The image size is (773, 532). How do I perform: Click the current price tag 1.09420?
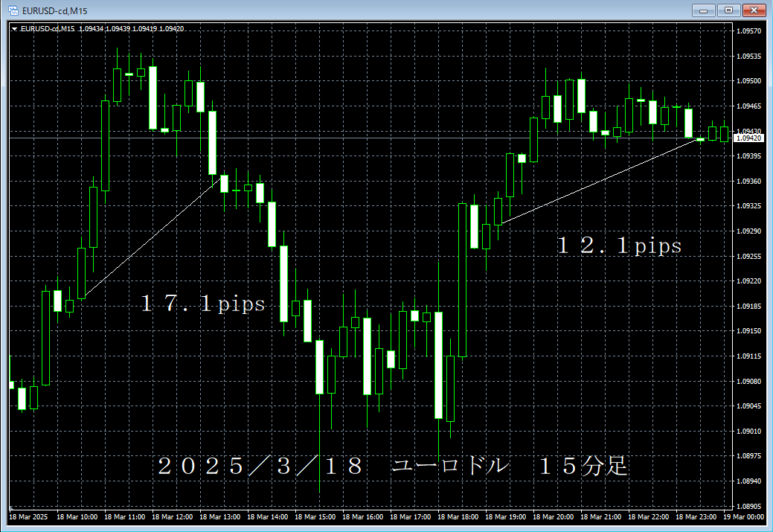click(749, 138)
